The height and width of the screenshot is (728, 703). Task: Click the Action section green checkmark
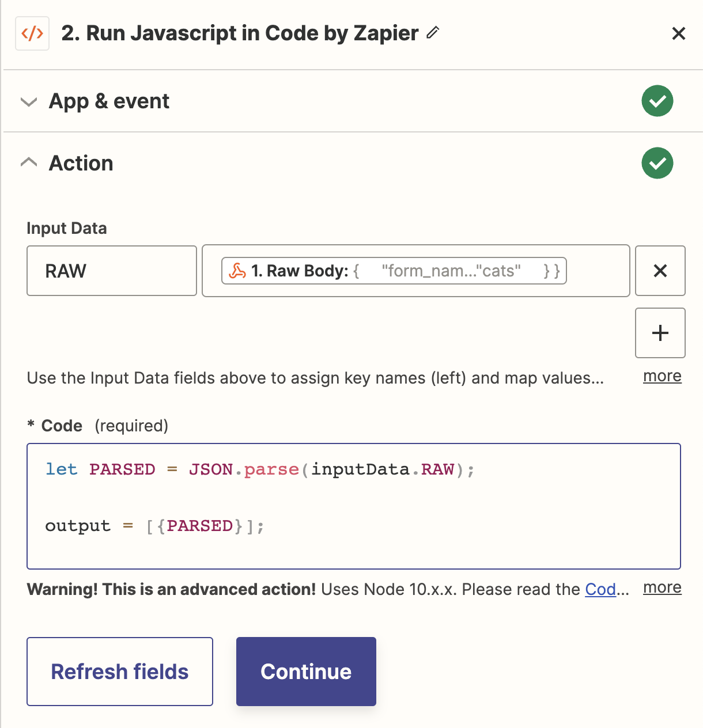pyautogui.click(x=657, y=163)
